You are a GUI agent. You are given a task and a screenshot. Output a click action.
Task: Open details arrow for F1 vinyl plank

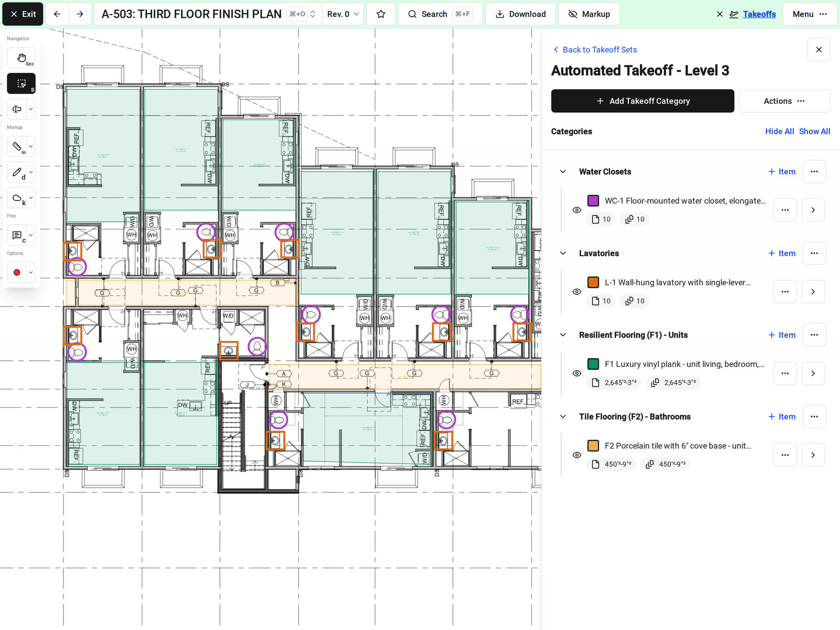pos(813,373)
